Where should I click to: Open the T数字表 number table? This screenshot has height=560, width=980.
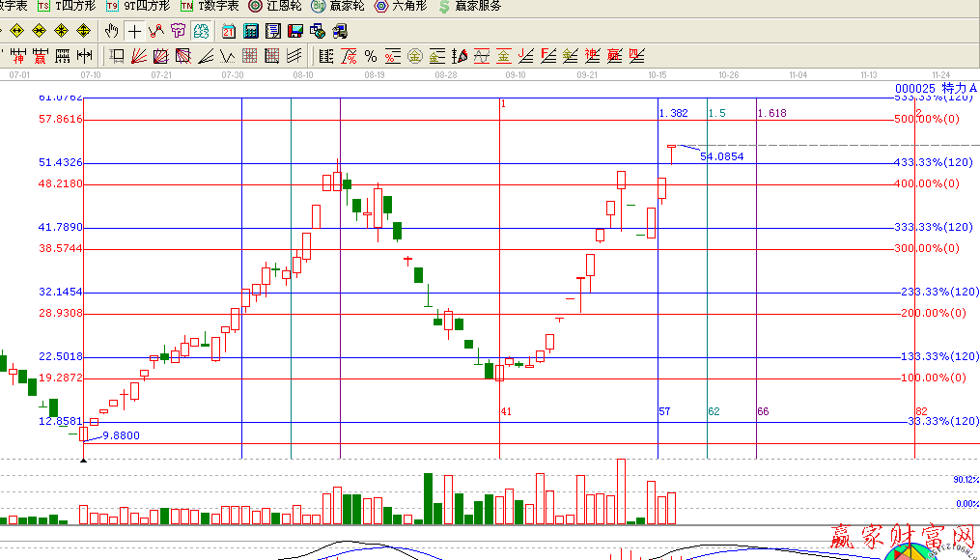pyautogui.click(x=210, y=6)
